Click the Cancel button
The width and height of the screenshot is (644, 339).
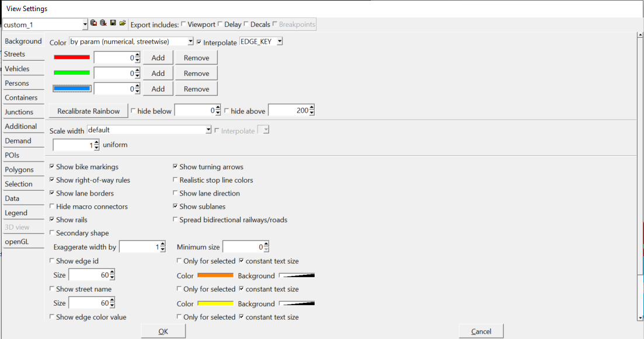click(x=481, y=331)
